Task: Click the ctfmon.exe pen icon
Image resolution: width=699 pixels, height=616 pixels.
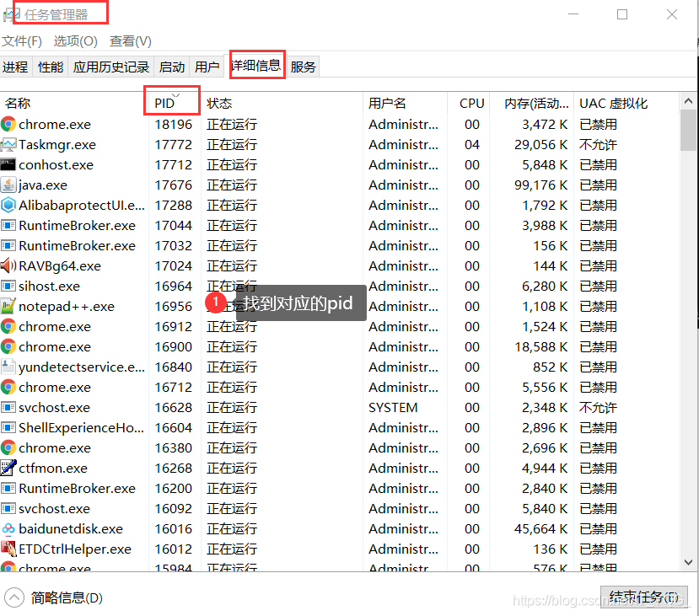Action: [8, 468]
